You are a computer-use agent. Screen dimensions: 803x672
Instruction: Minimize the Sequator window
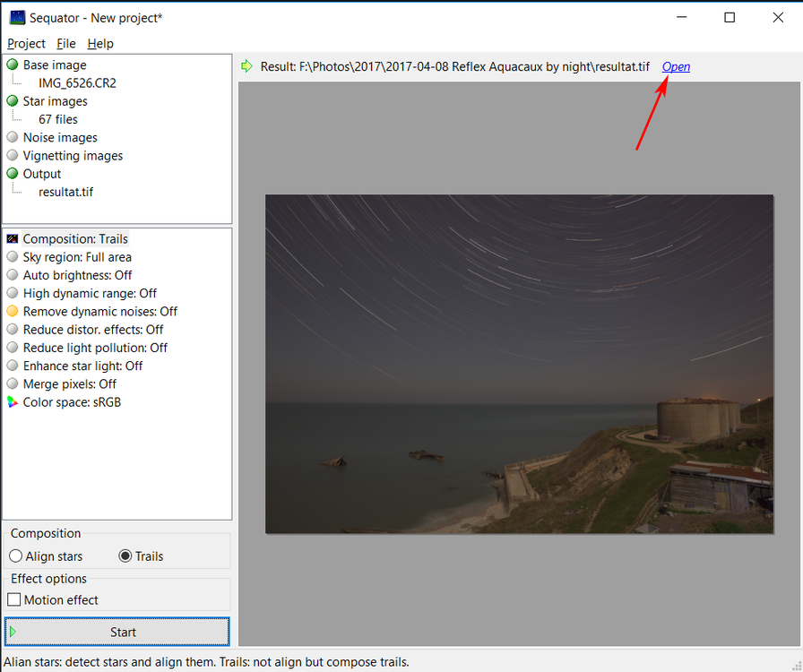pos(682,17)
